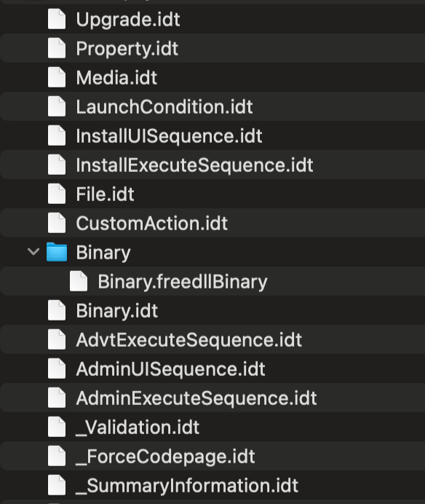Select the Upgrade.idt file icon
The height and width of the screenshot is (504, 425).
point(57,19)
